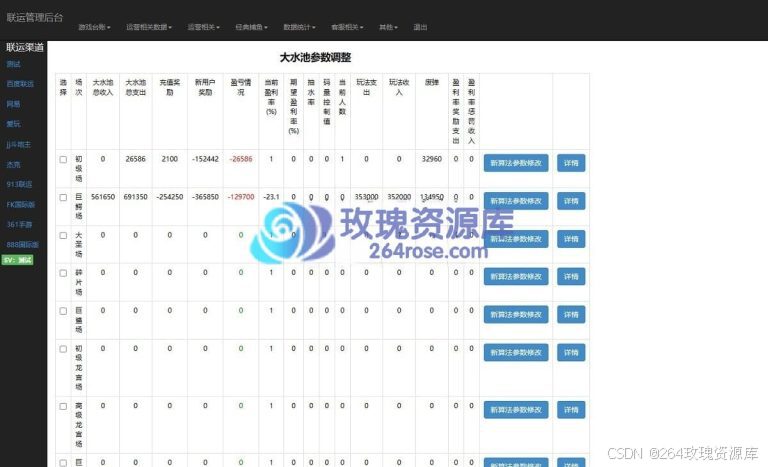Open the 游戏台账 dropdown menu
The image size is (768, 467).
94,27
